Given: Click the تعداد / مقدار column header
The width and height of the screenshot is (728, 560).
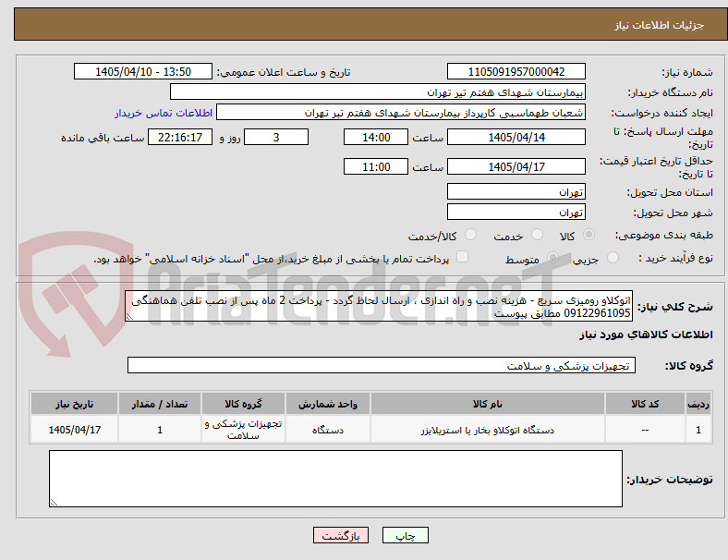Looking at the screenshot, I should (159, 404).
